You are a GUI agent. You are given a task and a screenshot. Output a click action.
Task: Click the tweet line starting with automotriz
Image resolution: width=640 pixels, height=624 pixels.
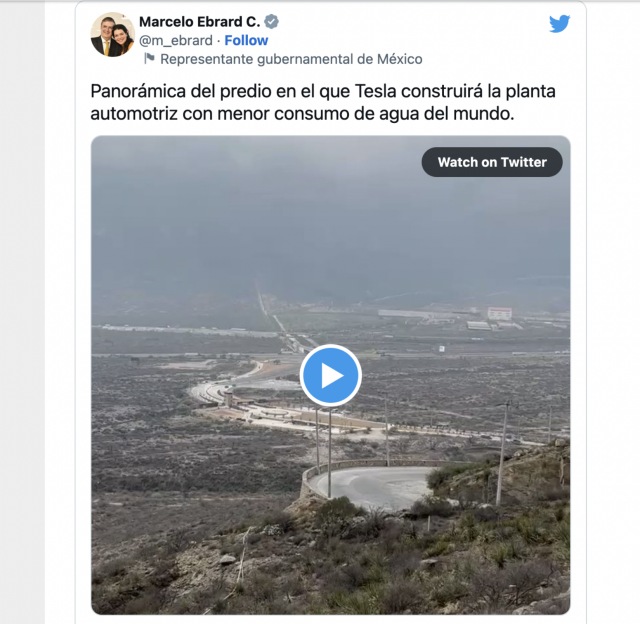[302, 114]
